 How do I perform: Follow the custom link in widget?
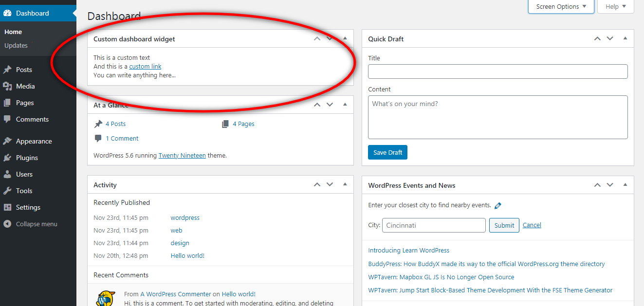click(x=145, y=66)
